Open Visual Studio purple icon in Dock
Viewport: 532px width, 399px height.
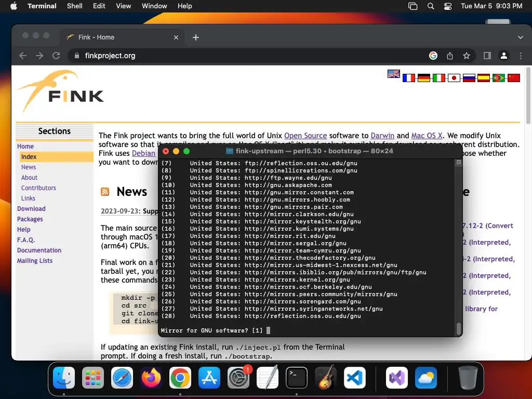pos(397,378)
